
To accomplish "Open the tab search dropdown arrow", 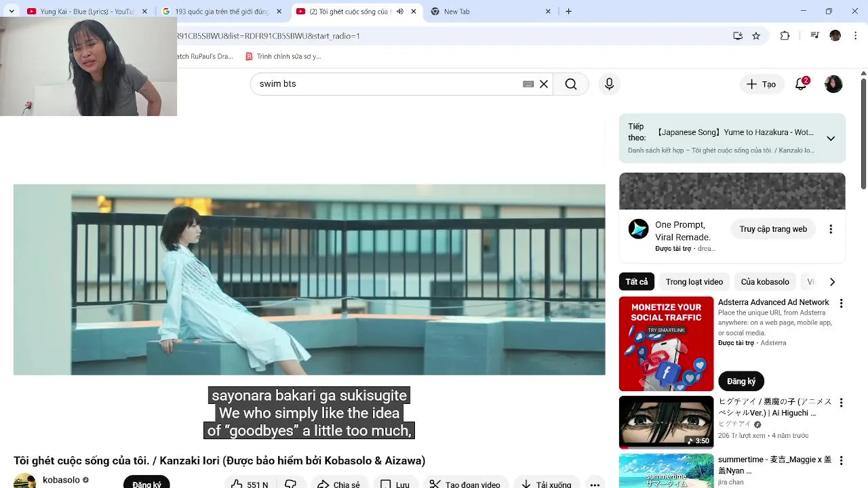I will click(x=12, y=12).
